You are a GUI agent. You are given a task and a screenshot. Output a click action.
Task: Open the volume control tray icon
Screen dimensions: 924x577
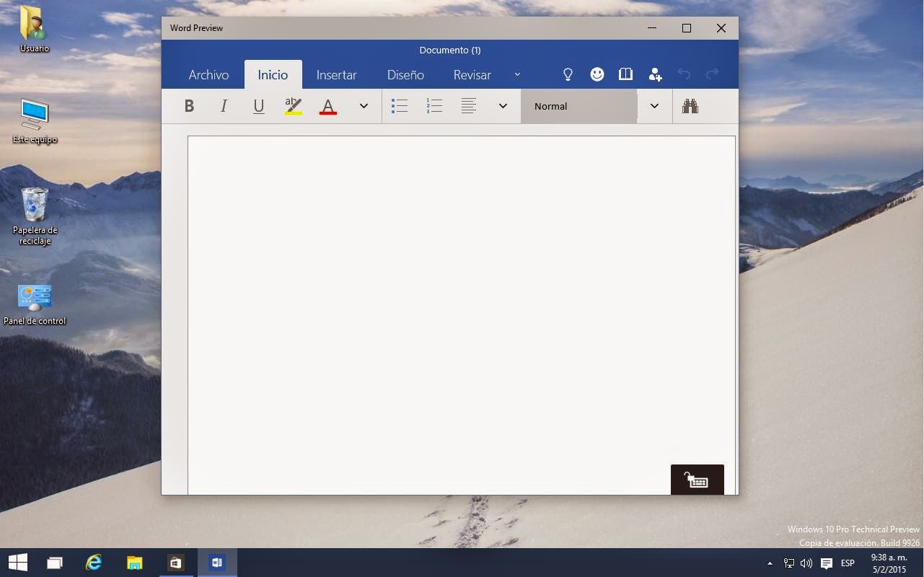point(806,563)
